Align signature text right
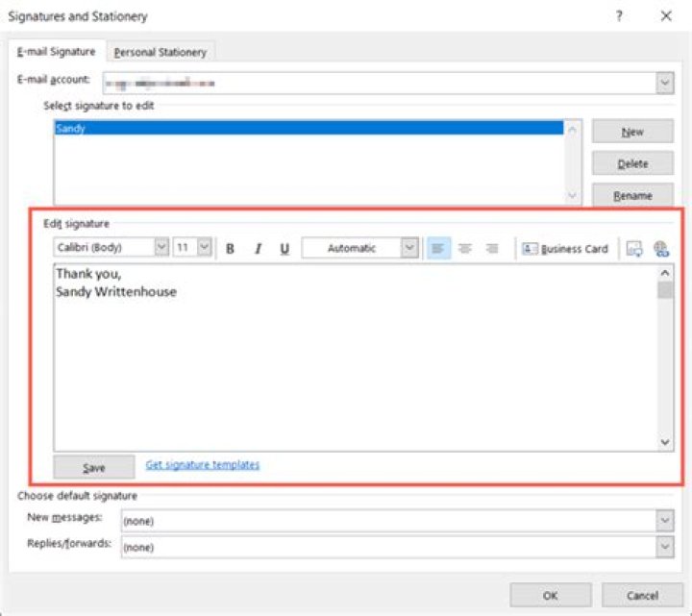Image resolution: width=692 pixels, height=616 pixels. (492, 249)
